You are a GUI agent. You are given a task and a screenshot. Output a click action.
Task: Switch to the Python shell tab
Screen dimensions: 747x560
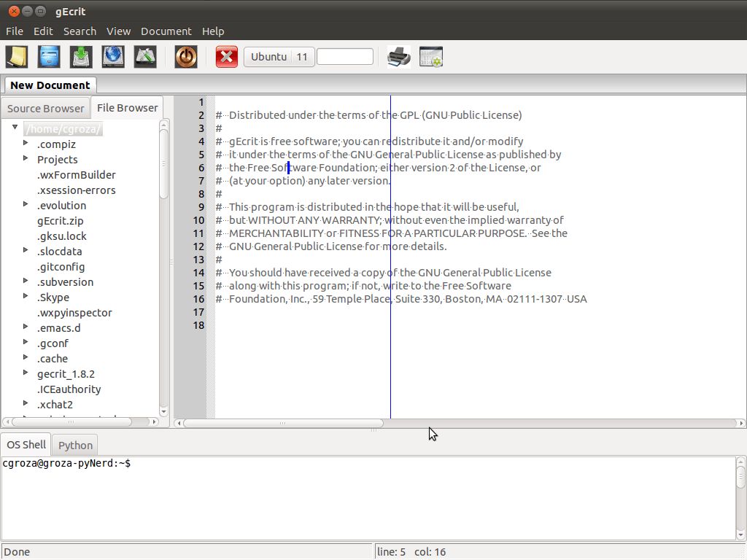click(74, 445)
